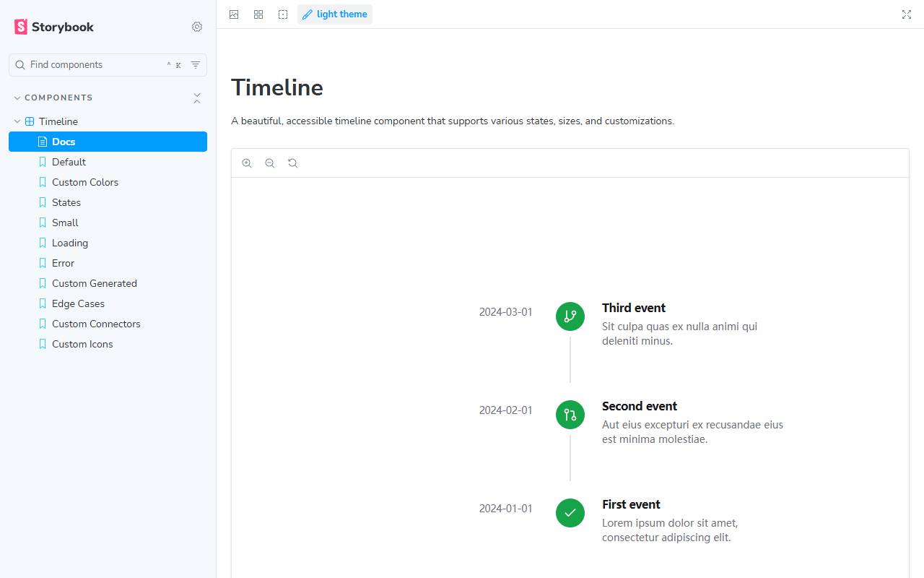Viewport: 924px width, 578px height.
Task: Open the States story
Action: pyautogui.click(x=108, y=202)
